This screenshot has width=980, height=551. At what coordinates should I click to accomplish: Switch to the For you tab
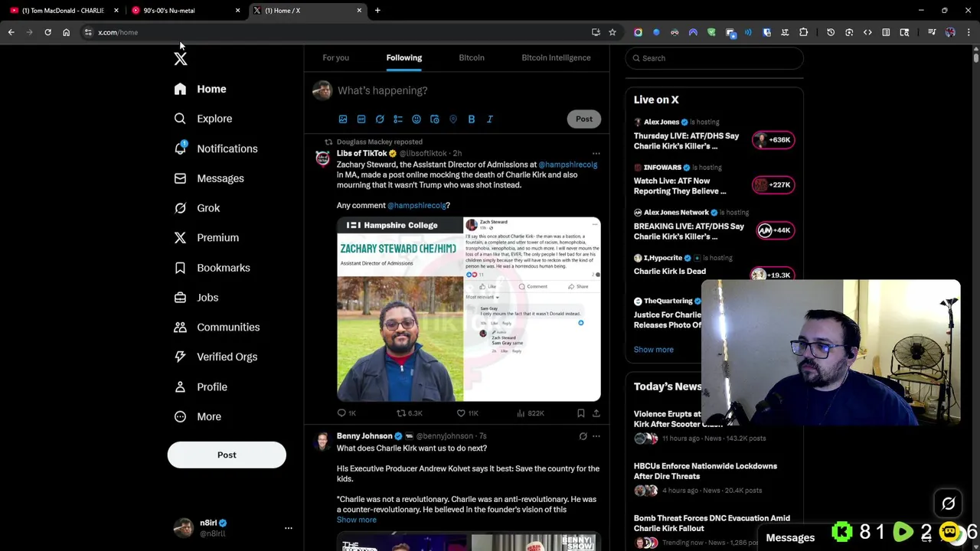[335, 57]
